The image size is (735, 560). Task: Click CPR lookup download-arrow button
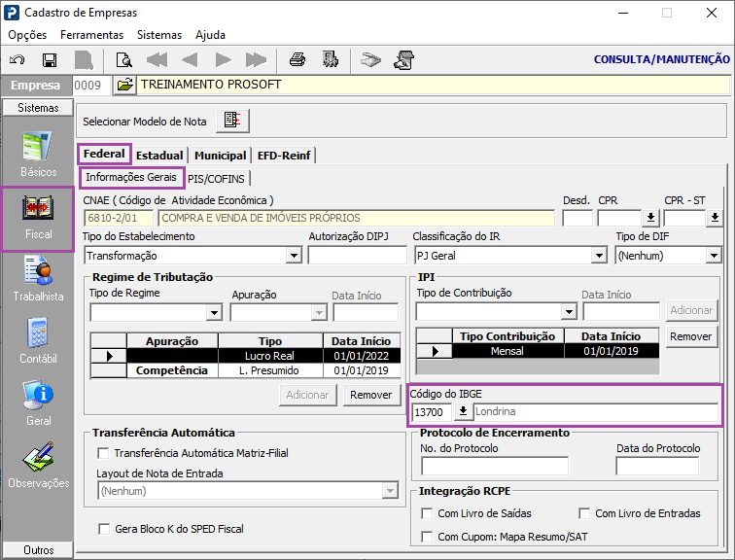click(x=650, y=218)
